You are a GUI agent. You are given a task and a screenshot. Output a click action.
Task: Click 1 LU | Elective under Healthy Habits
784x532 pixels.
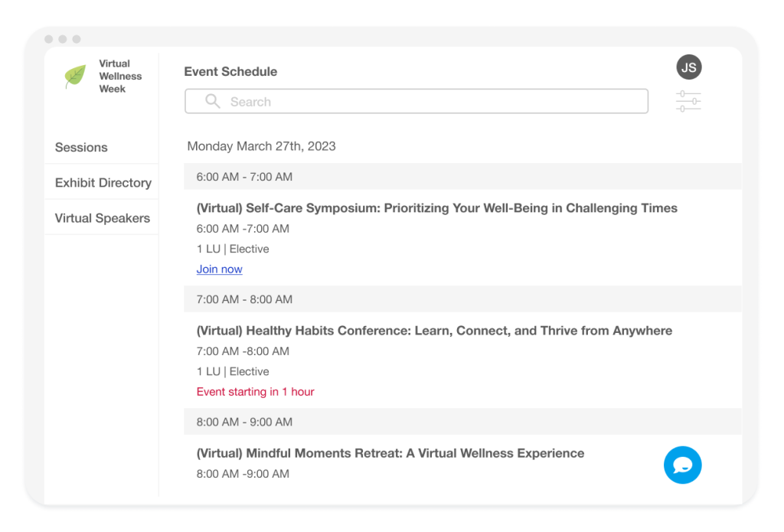pyautogui.click(x=233, y=371)
